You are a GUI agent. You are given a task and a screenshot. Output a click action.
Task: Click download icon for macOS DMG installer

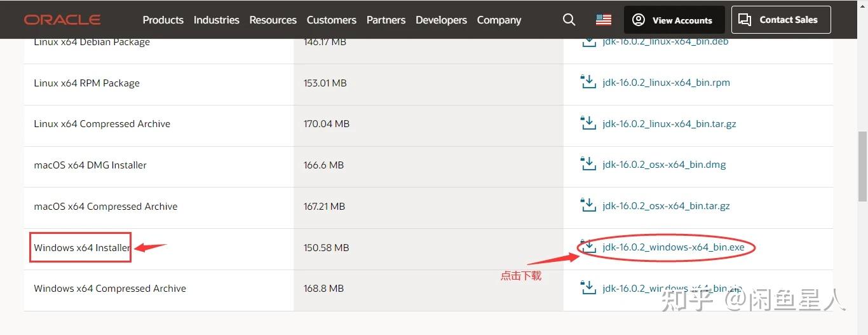click(x=588, y=165)
